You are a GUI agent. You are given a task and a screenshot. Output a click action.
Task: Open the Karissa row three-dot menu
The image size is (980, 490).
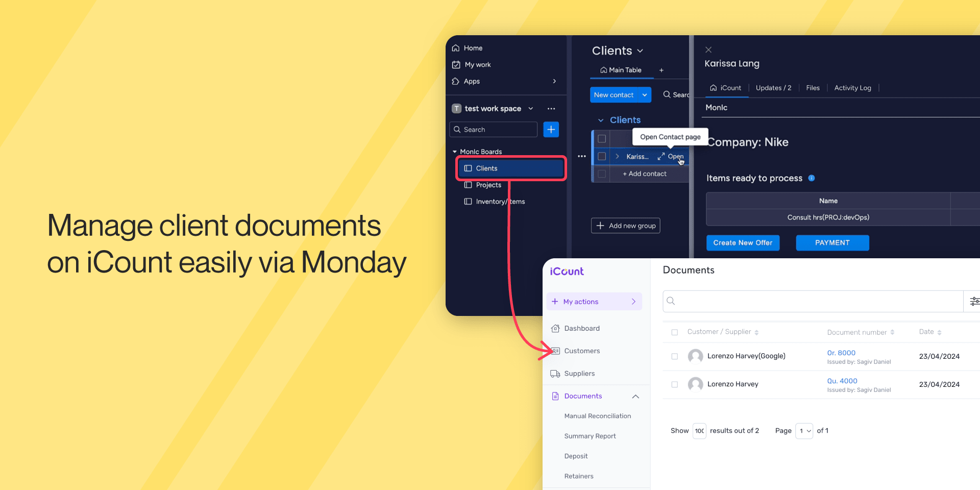tap(582, 156)
